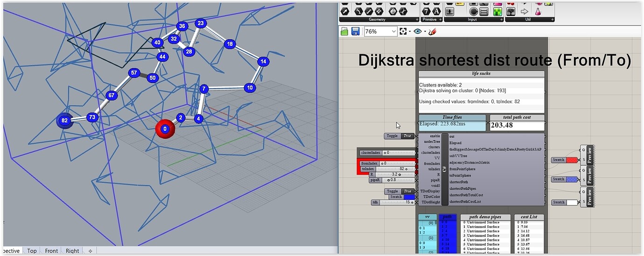Click the R slider showing 3.2
This screenshot has width=644, height=256.
click(391, 174)
